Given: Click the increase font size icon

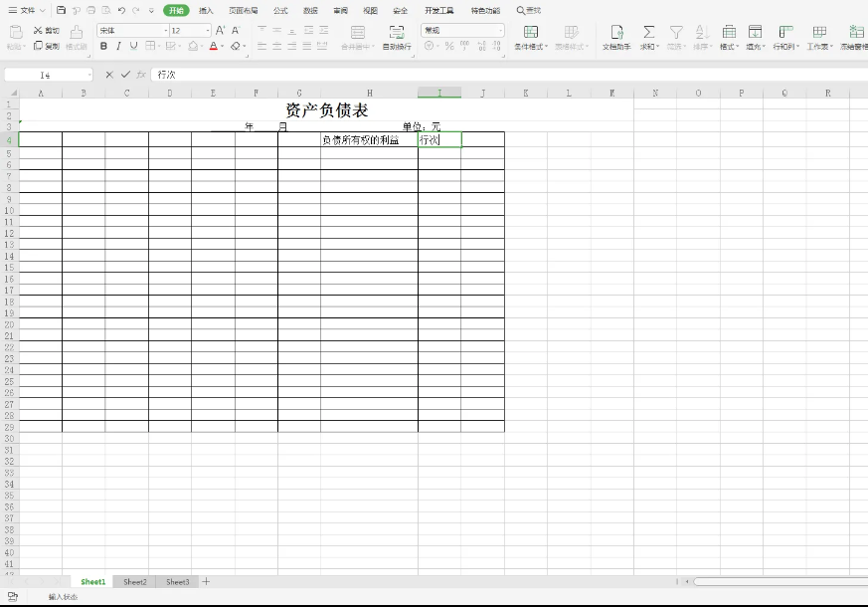Looking at the screenshot, I should tap(221, 31).
